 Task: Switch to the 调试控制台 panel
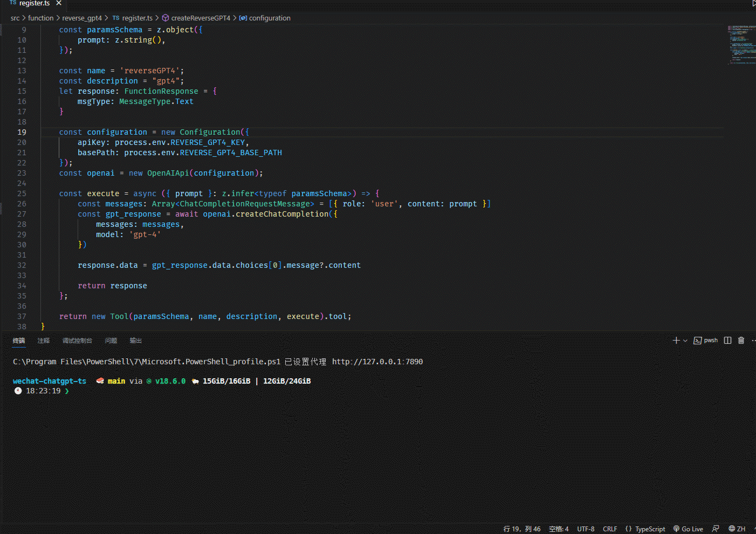pos(77,340)
